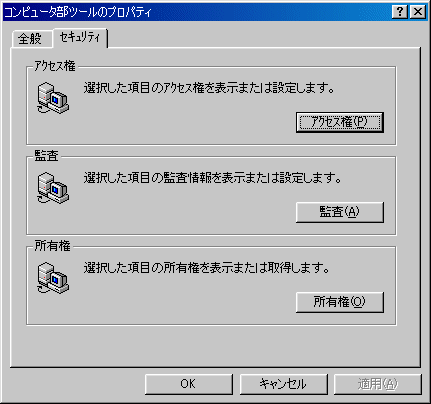Select the セキュリティ tab
Viewport: 431px width, 404px height.
tap(80, 37)
